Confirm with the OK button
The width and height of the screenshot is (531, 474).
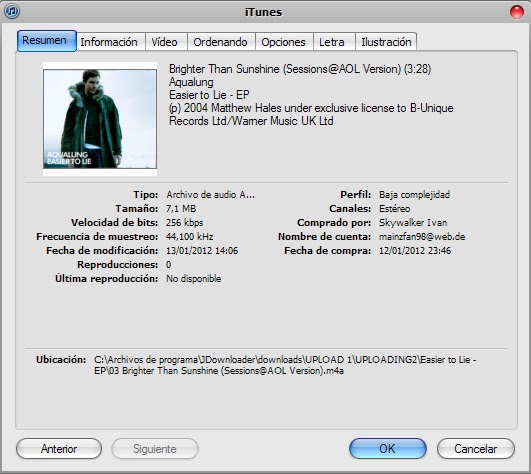click(x=387, y=449)
